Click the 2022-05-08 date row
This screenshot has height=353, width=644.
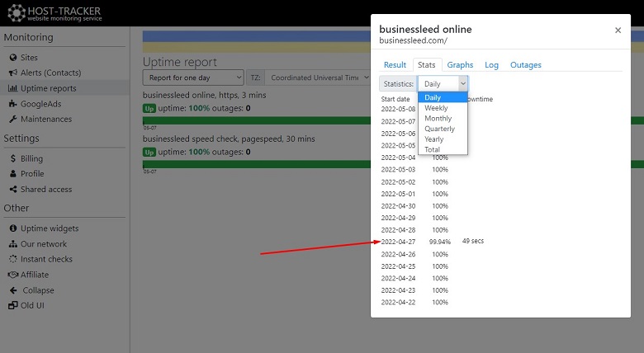click(398, 109)
